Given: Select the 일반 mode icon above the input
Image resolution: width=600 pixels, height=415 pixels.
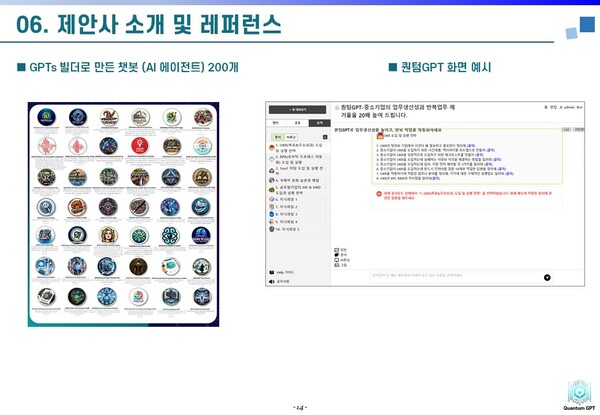Looking at the screenshot, I should tap(339, 250).
